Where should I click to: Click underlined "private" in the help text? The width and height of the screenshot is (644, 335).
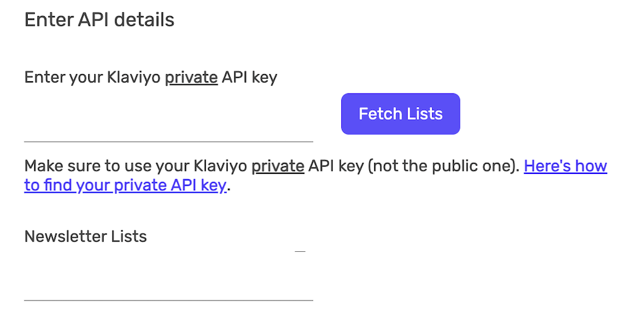(x=278, y=166)
